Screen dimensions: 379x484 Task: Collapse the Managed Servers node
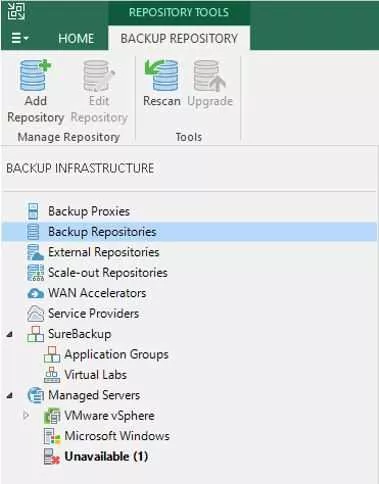coord(10,396)
